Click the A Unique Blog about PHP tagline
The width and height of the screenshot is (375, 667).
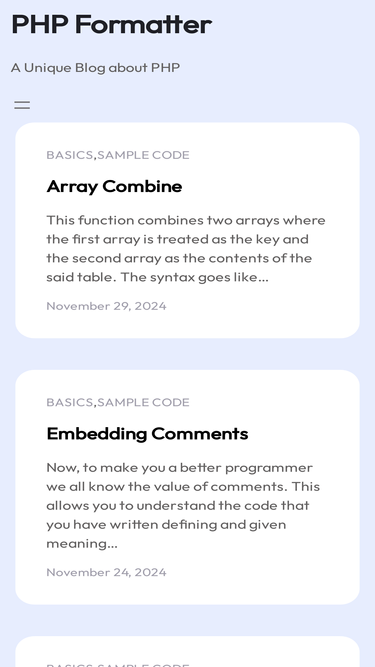click(x=95, y=68)
